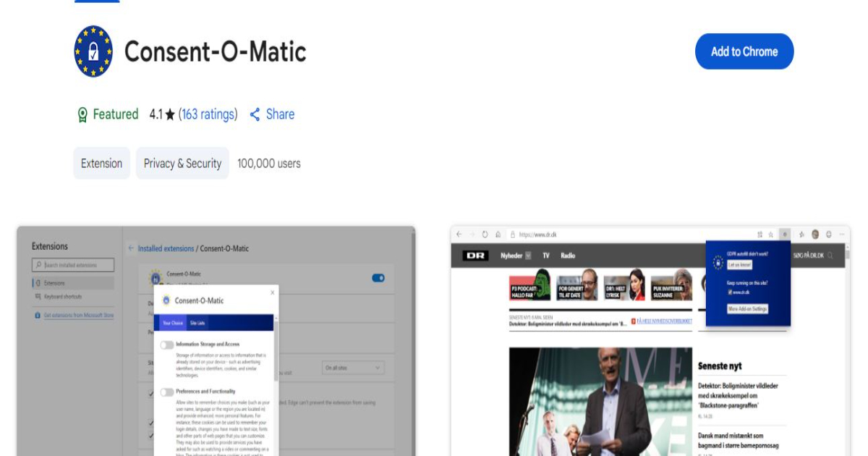Viewport: 868px width, 456px height.
Task: Open the Installed extensions settings screenshot
Action: pos(216,341)
